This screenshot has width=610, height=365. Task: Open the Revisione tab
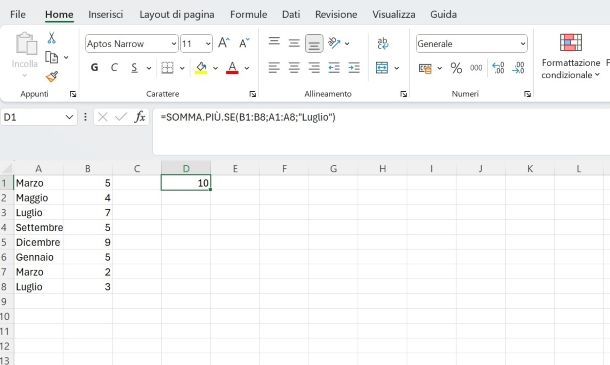(336, 14)
